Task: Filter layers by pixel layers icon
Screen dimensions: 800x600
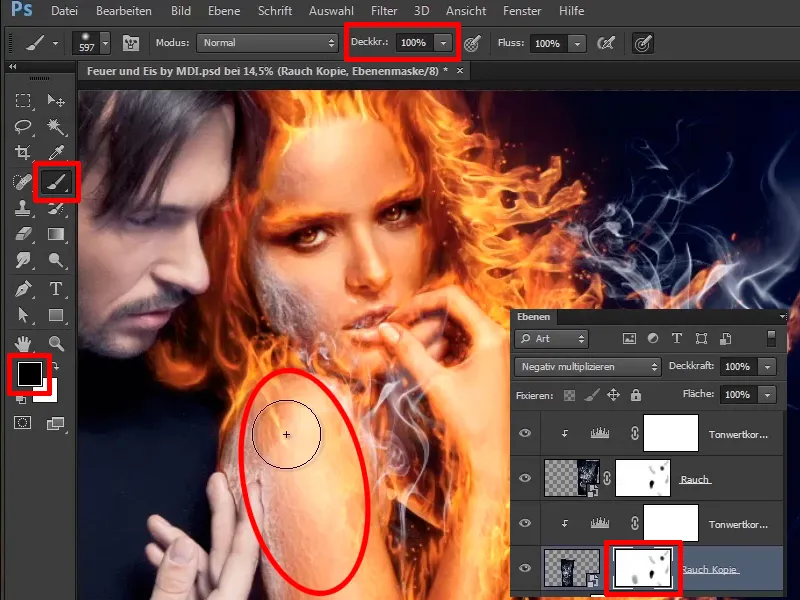Action: [x=630, y=338]
